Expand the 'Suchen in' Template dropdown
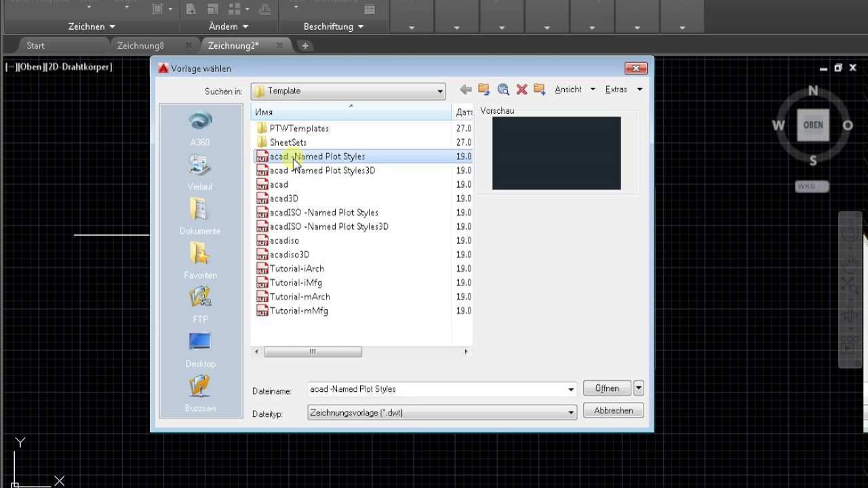The height and width of the screenshot is (488, 868). [439, 91]
